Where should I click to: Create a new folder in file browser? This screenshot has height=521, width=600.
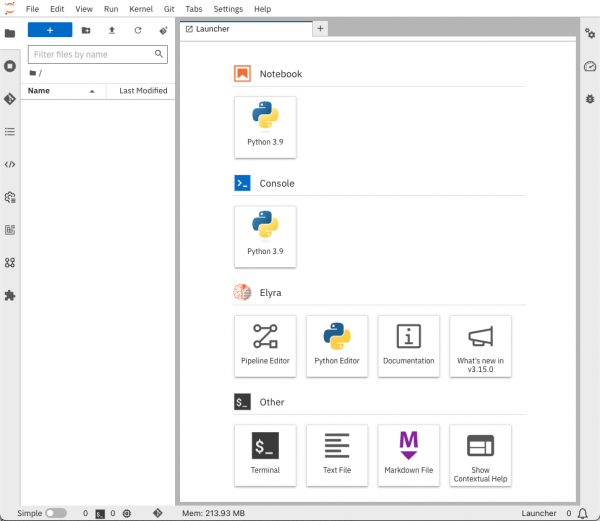pos(86,30)
